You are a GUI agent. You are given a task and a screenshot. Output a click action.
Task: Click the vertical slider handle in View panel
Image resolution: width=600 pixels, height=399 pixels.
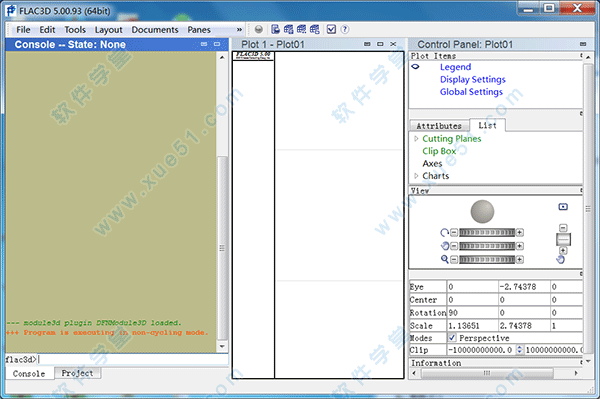[x=563, y=239]
